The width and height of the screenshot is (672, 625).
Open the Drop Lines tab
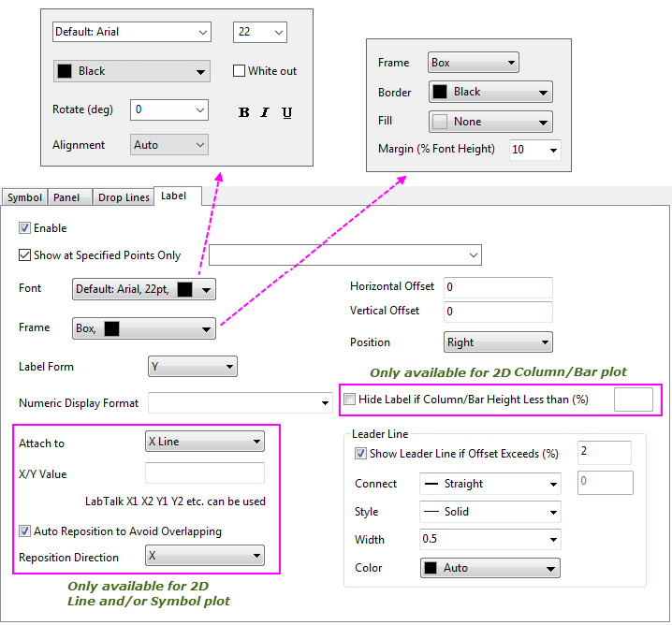124,197
